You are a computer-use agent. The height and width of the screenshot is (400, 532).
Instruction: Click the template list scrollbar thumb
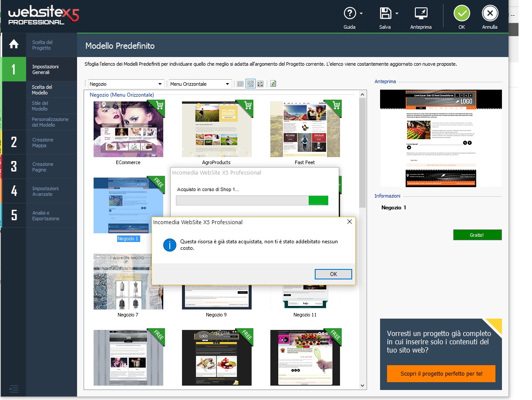coord(363,153)
